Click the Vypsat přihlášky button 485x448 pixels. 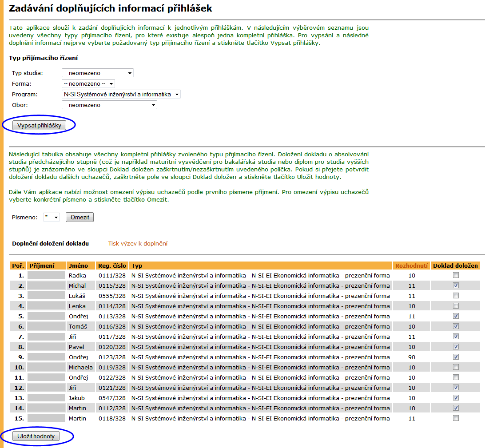click(x=39, y=125)
